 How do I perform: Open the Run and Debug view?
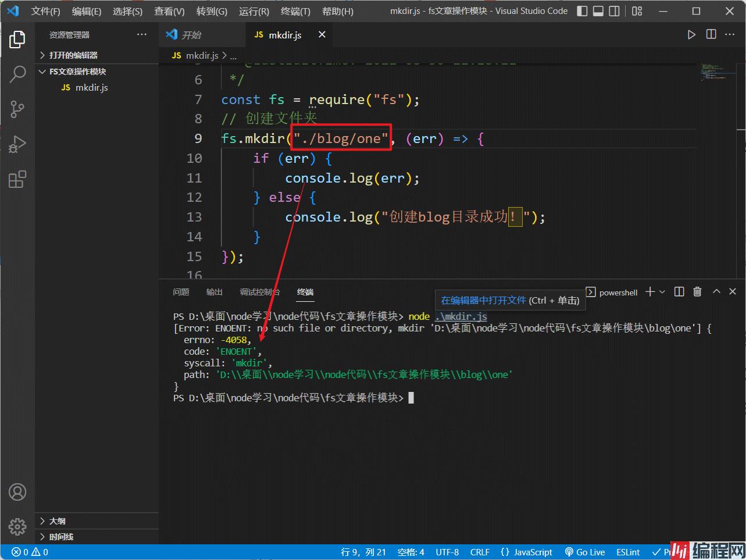(17, 144)
